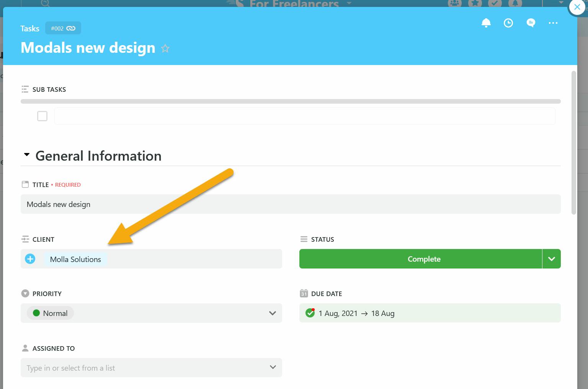
Task: Open the status dropdown arrow
Action: (x=551, y=259)
